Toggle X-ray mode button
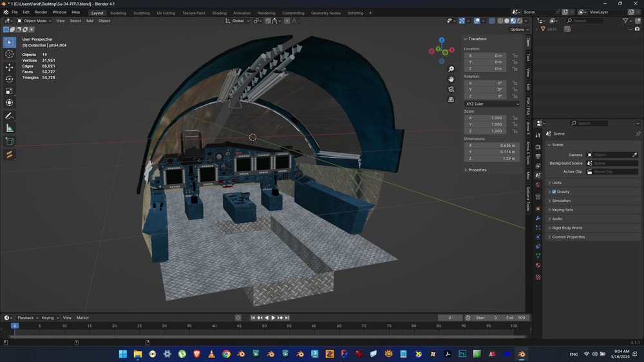Viewport: 644px width, 362px height. pos(491,21)
